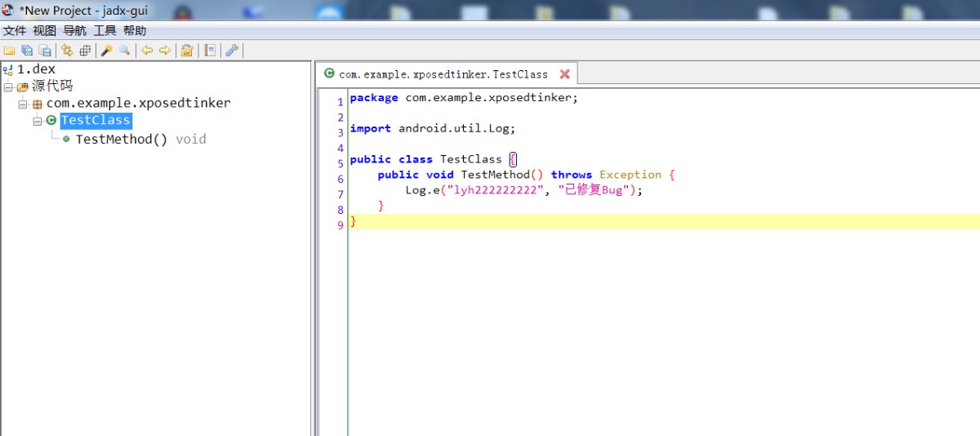Toggle flatten packages toolbar icon

85,51
